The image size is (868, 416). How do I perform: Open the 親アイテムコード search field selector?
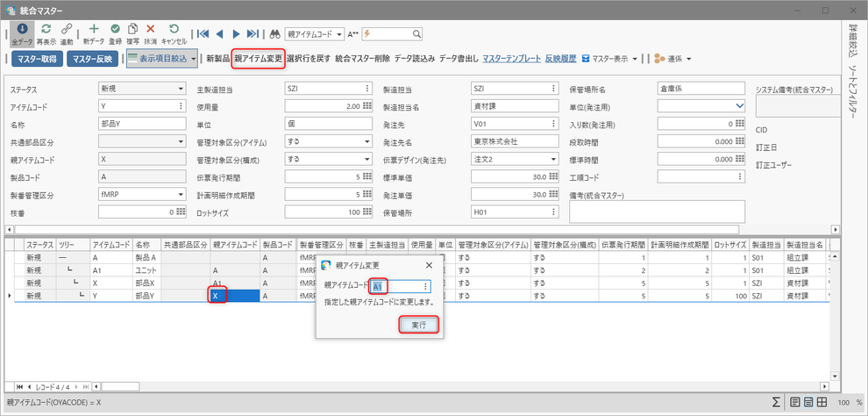click(315, 34)
